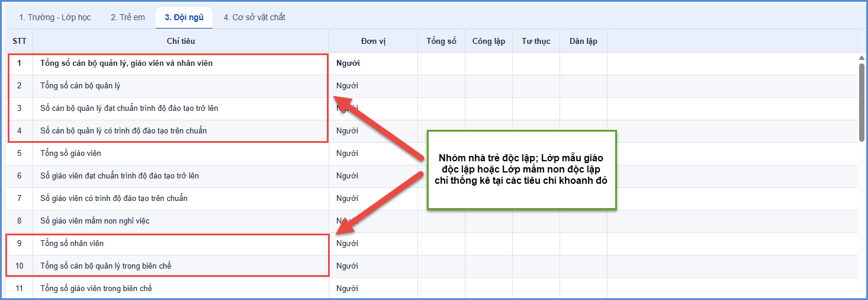This screenshot has height=300, width=868.
Task: Click Người unit cell in row 1
Action: pyautogui.click(x=374, y=63)
